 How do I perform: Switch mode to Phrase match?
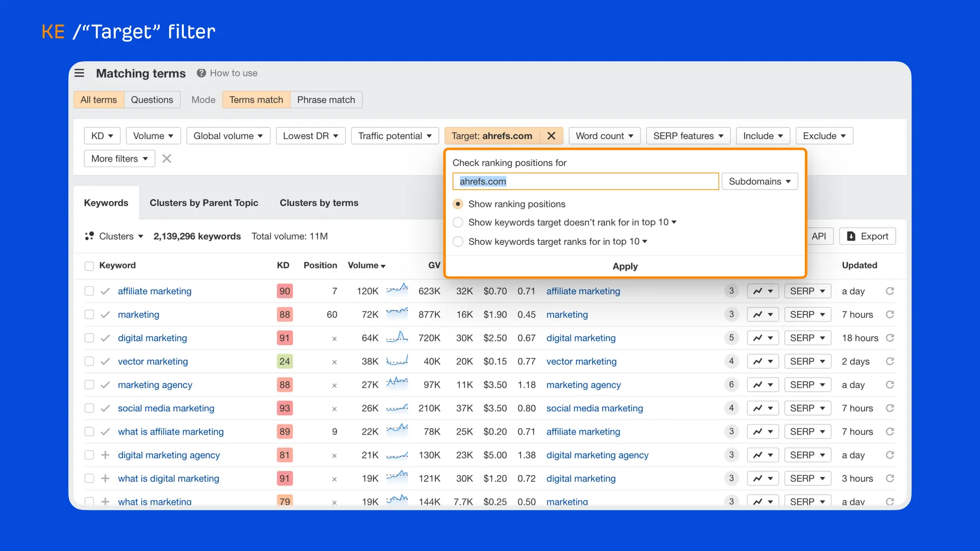pos(326,99)
